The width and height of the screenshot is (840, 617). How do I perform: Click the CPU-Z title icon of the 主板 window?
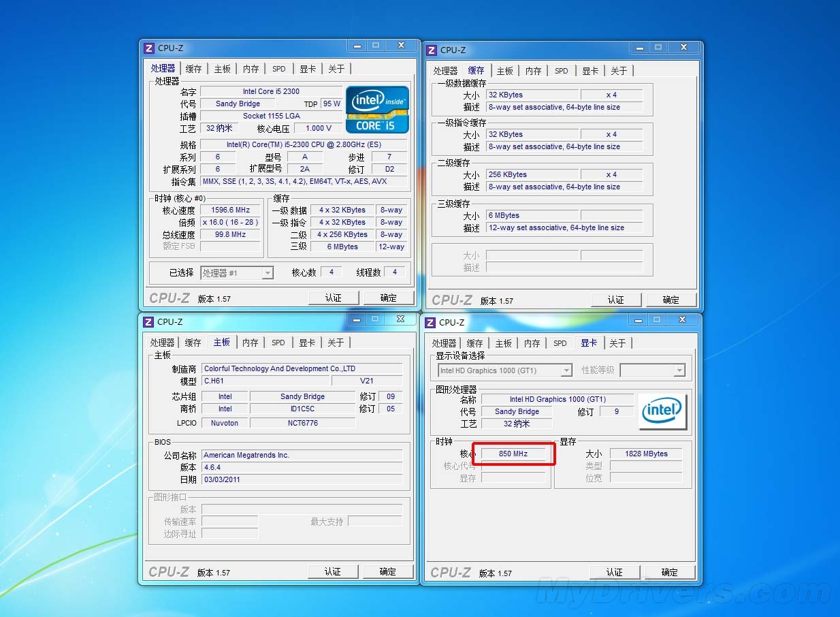148,321
